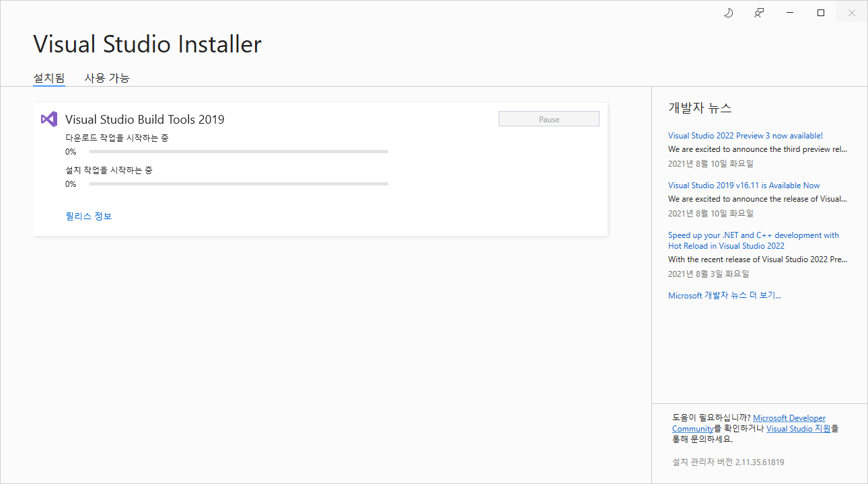Viewport: 868px width, 484px height.
Task: Open the Visual Studio 지원 link
Action: (x=799, y=429)
